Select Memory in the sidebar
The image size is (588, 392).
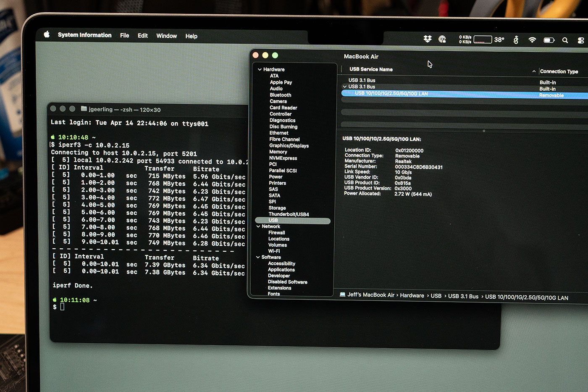click(278, 152)
